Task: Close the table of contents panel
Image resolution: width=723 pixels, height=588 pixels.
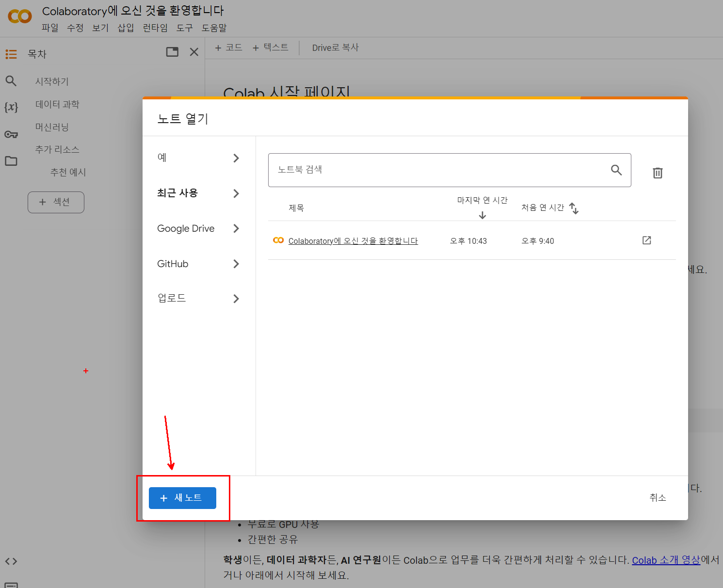Action: point(194,52)
